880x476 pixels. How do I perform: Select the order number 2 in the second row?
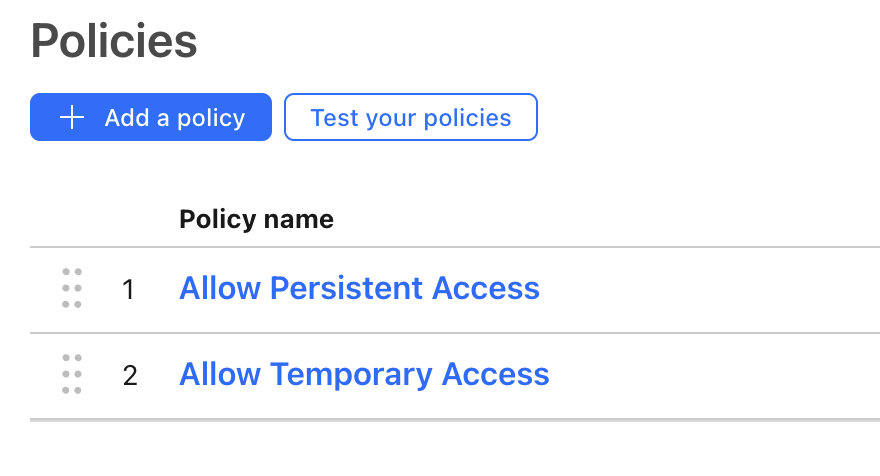[130, 376]
